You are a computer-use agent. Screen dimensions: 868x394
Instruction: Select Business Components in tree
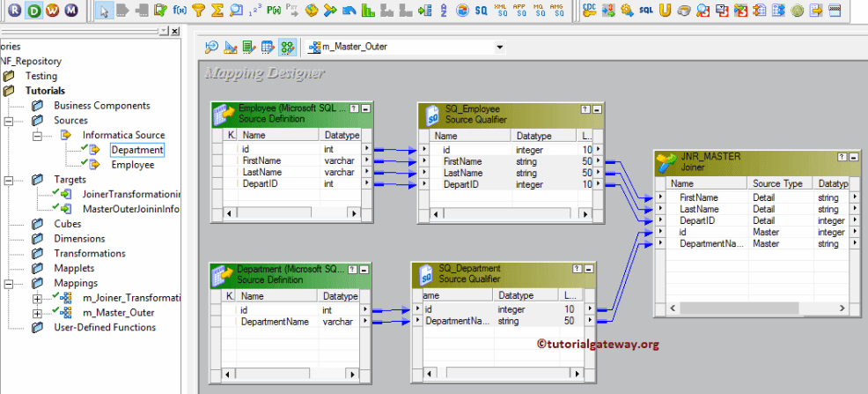[x=102, y=105]
